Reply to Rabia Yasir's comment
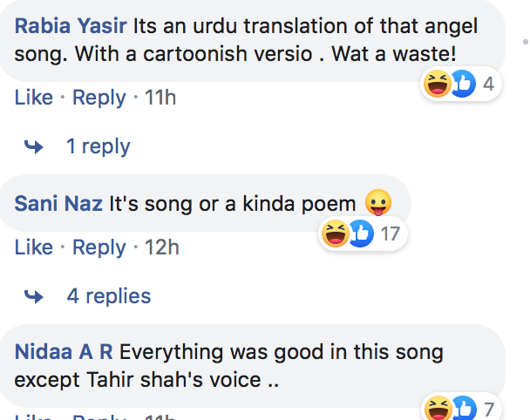The width and height of the screenshot is (530, 420). [99, 98]
